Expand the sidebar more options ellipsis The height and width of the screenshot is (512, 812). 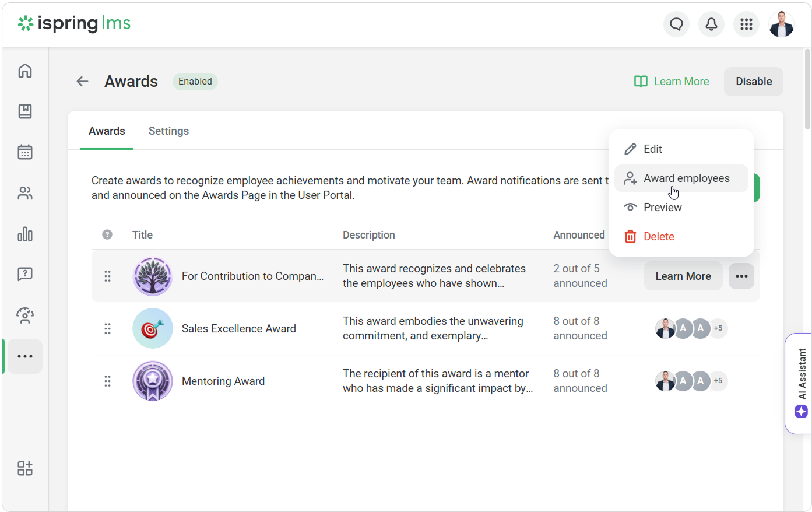pos(25,356)
